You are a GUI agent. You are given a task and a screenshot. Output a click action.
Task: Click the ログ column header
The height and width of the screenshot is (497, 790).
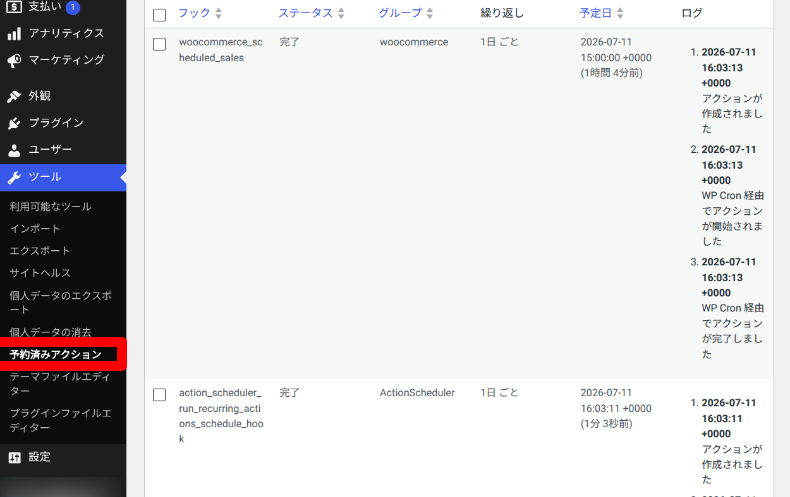[692, 13]
